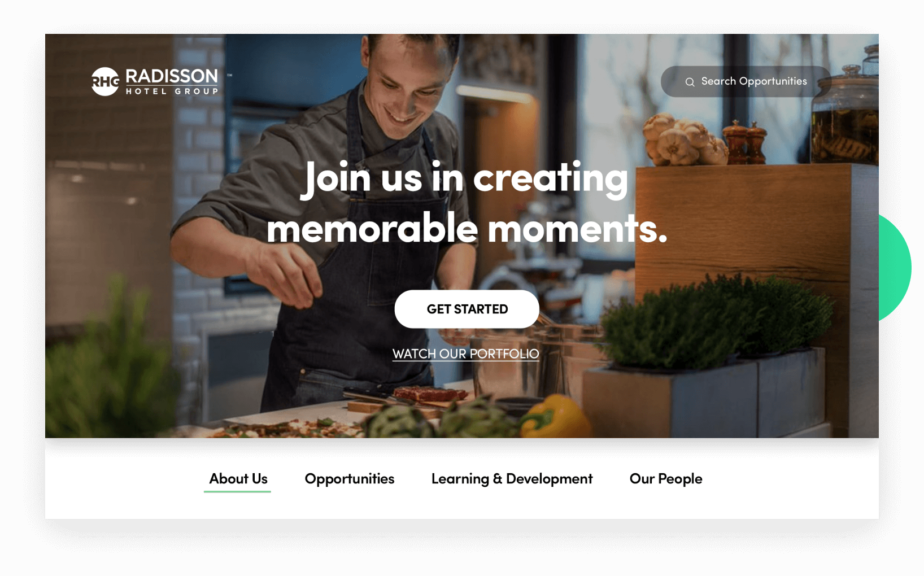Screen dimensions: 924x576
Task: Open the Learning & Development tab
Action: point(512,479)
